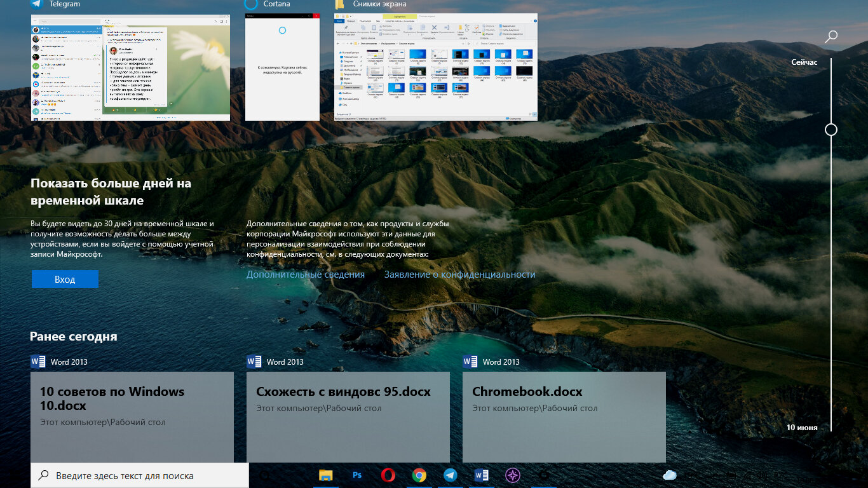Launch Opera browser from the taskbar
Screen dimensions: 868x488
[x=388, y=475]
